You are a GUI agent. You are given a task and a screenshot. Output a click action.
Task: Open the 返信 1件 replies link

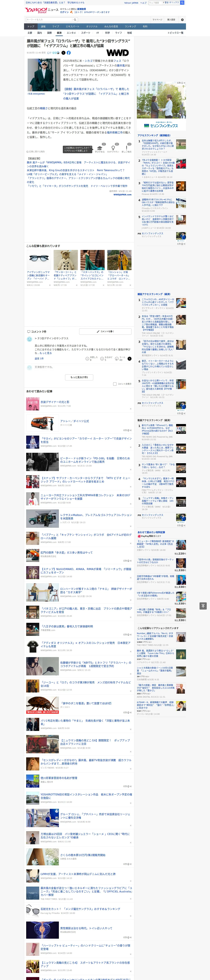click(x=39, y=358)
